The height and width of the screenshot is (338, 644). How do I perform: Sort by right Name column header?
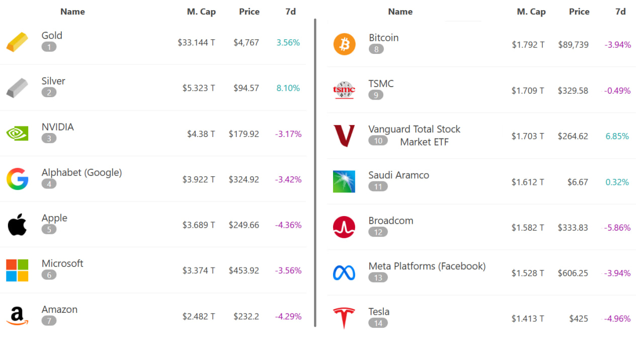(x=400, y=12)
